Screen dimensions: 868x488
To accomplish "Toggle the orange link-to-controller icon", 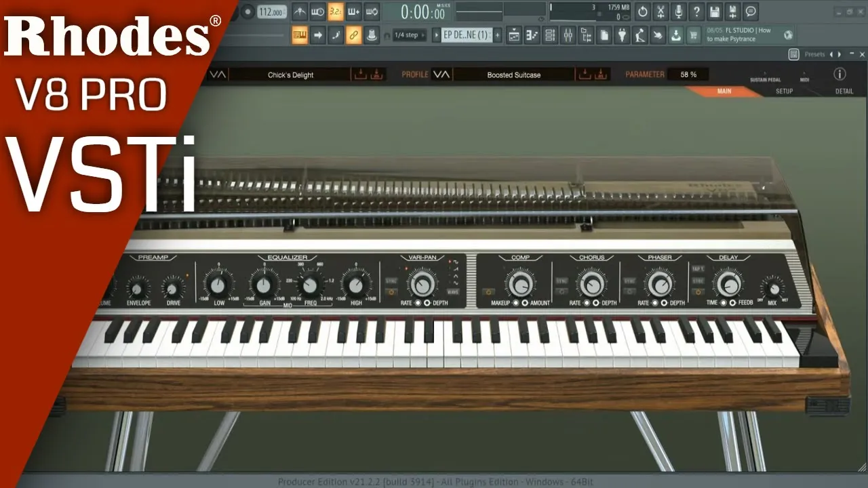I will coord(353,35).
